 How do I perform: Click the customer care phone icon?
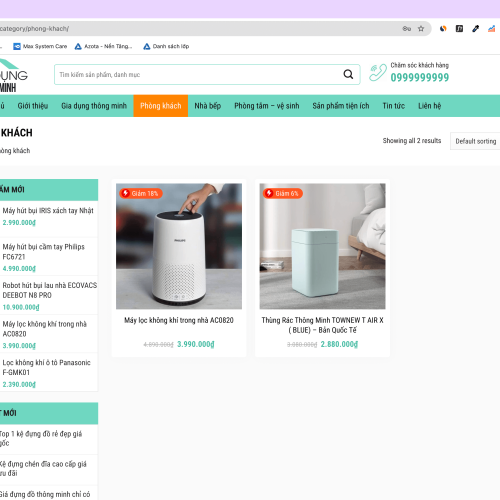(x=378, y=72)
